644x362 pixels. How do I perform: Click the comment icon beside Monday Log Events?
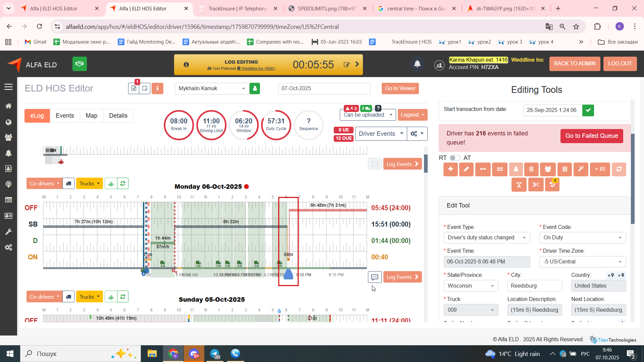pos(375,277)
